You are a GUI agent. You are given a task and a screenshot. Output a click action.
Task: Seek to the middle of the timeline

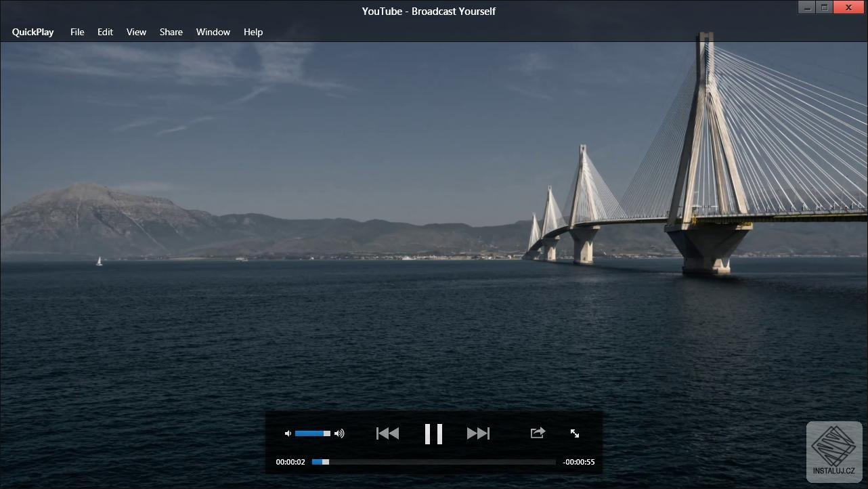click(x=434, y=462)
